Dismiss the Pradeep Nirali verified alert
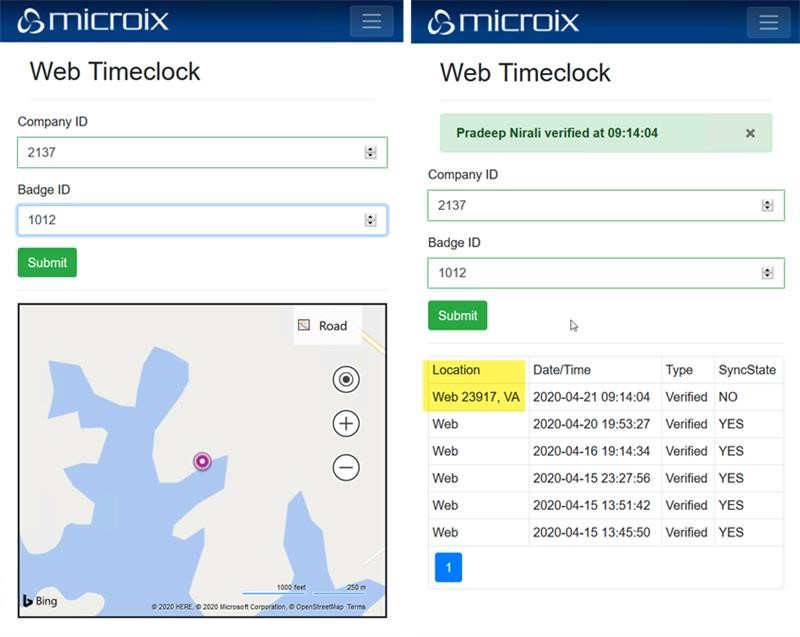Image resolution: width=800 pixels, height=637 pixels. 750,133
